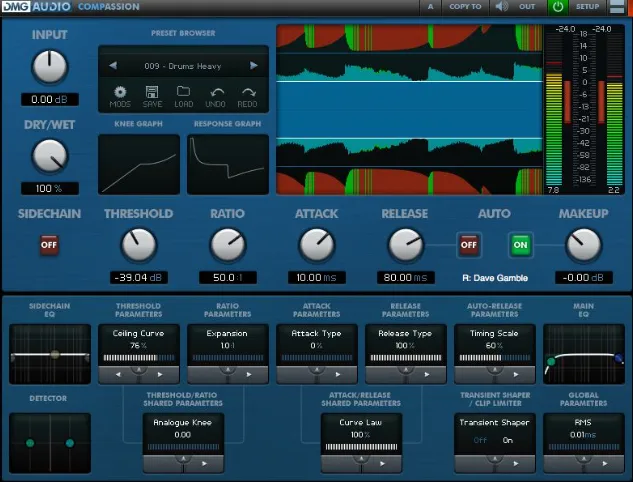Image resolution: width=633 pixels, height=482 pixels.
Task: Click next arrow under Expansion parameter
Action: point(249,375)
